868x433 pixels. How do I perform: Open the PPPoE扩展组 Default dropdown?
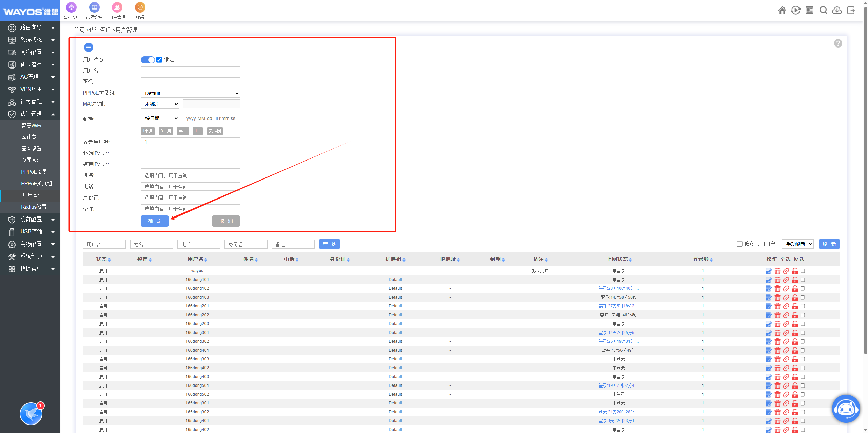[190, 93]
